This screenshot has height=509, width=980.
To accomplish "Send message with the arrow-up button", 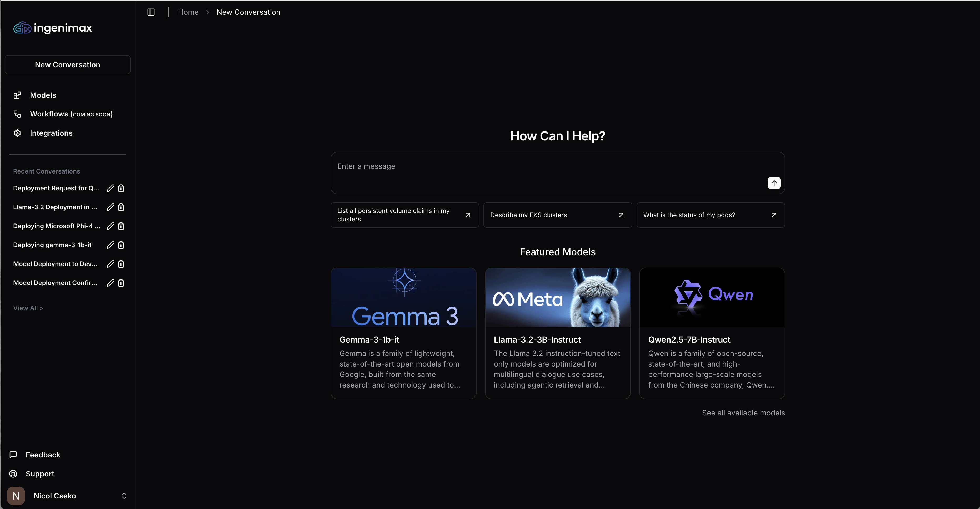I will tap(774, 183).
